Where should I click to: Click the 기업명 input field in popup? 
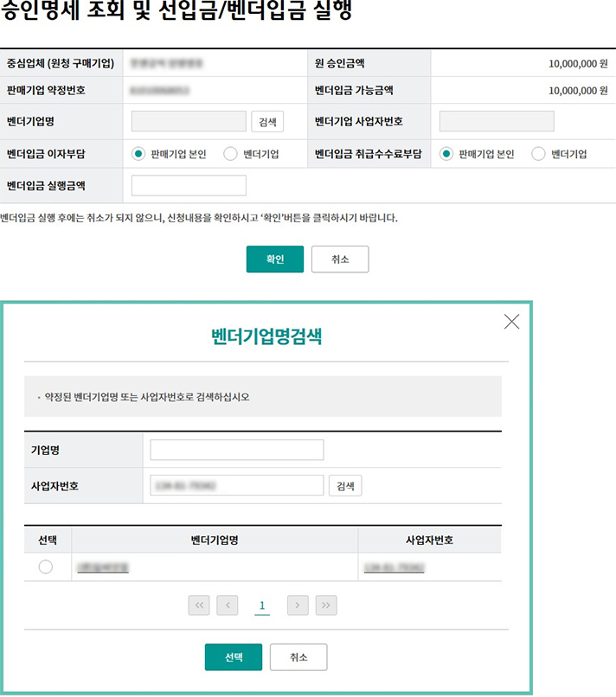(236, 450)
